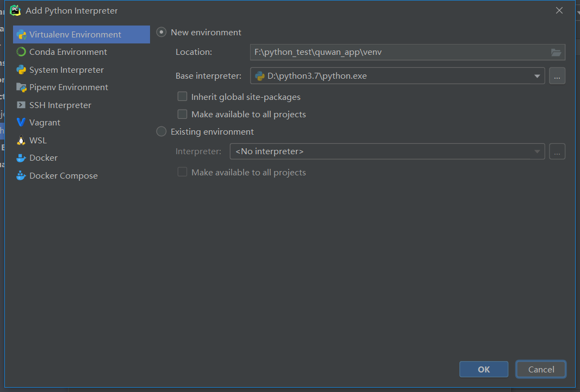The width and height of the screenshot is (580, 392).
Task: Click the Pipenv folder icon
Action: click(x=21, y=87)
